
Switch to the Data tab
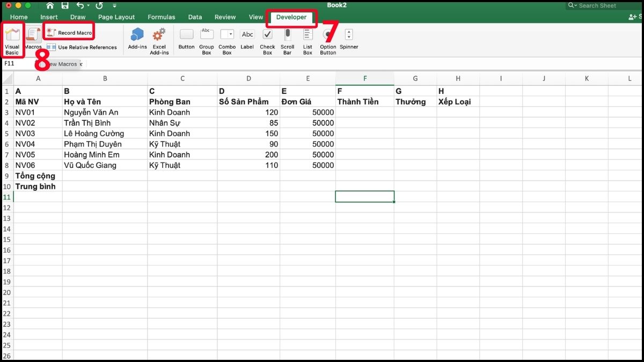click(195, 17)
